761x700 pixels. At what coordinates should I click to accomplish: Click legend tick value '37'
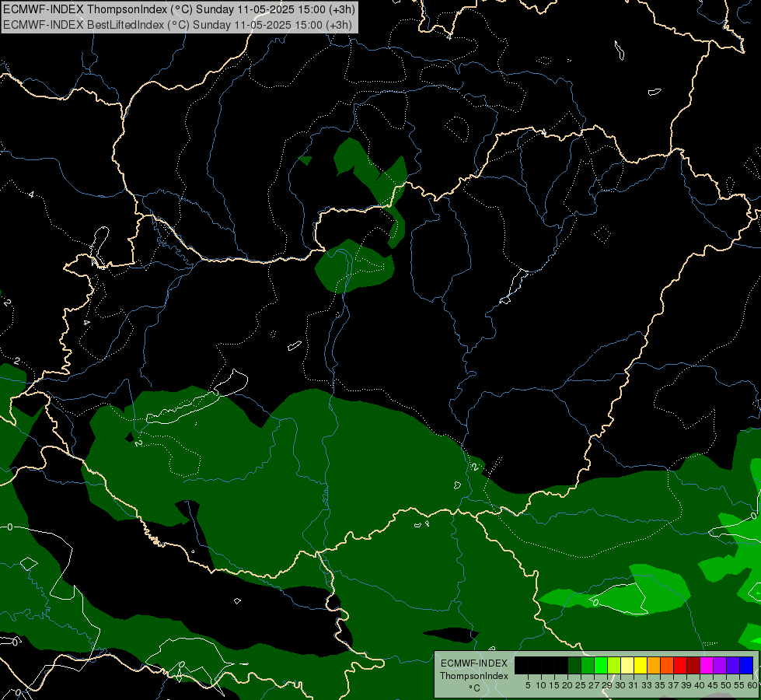click(x=673, y=685)
